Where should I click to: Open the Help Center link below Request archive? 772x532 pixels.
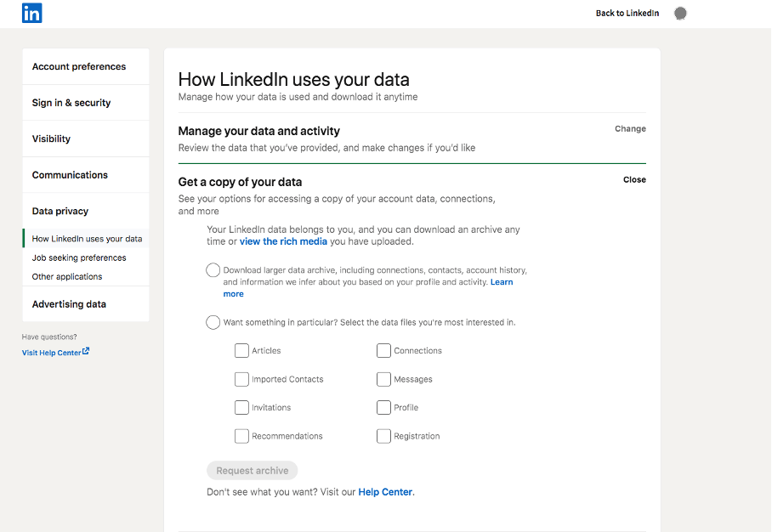(x=385, y=492)
